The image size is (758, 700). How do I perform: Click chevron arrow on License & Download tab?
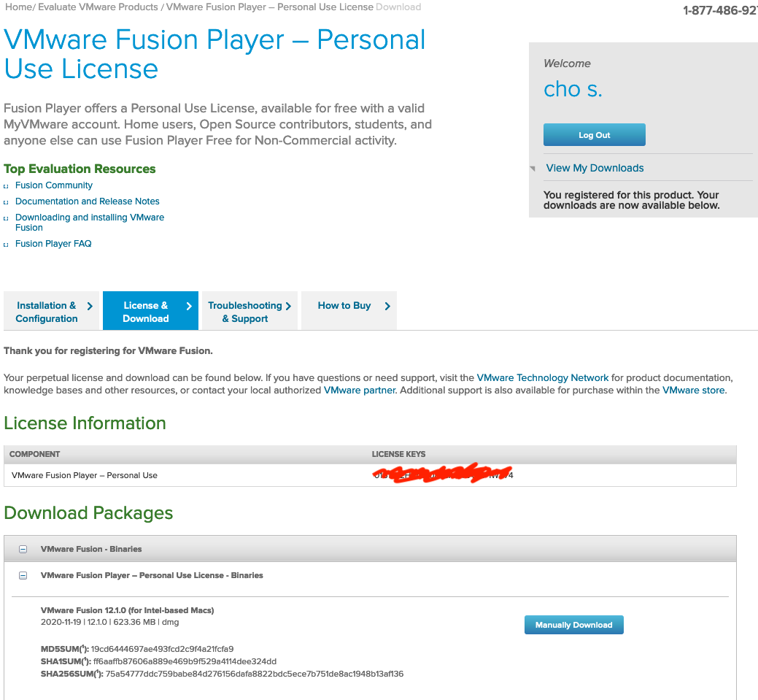pyautogui.click(x=189, y=306)
